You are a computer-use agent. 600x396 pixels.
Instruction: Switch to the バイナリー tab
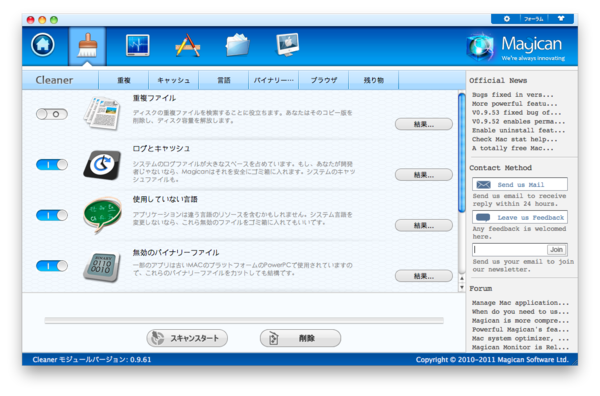274,80
